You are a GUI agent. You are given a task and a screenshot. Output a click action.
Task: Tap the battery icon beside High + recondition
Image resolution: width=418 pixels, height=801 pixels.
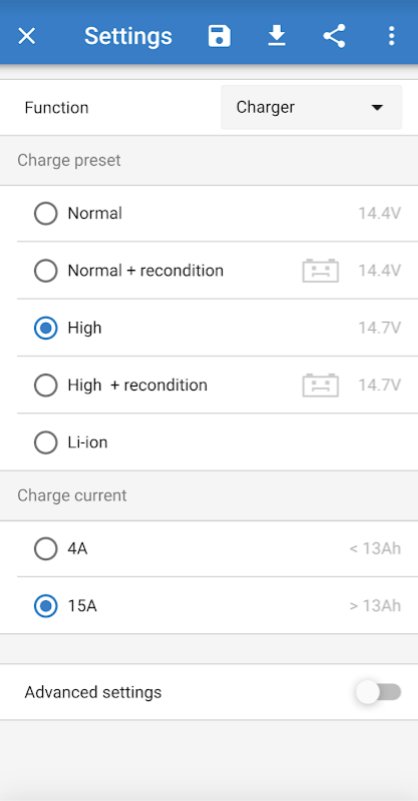320,385
